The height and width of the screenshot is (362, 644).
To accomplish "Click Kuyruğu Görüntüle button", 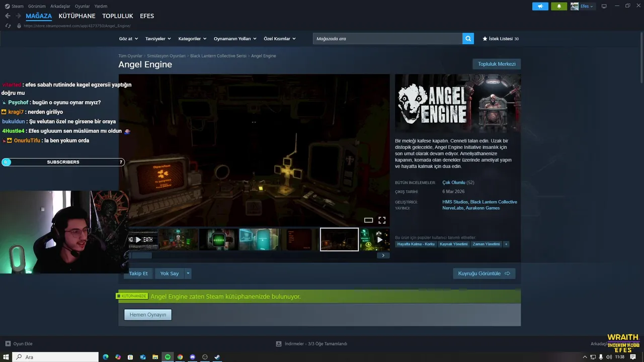I will coord(484,274).
